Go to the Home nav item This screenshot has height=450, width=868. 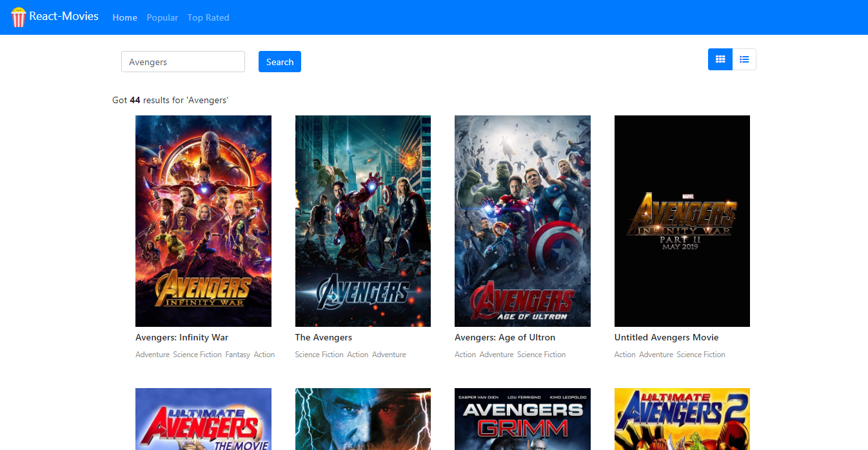[124, 17]
